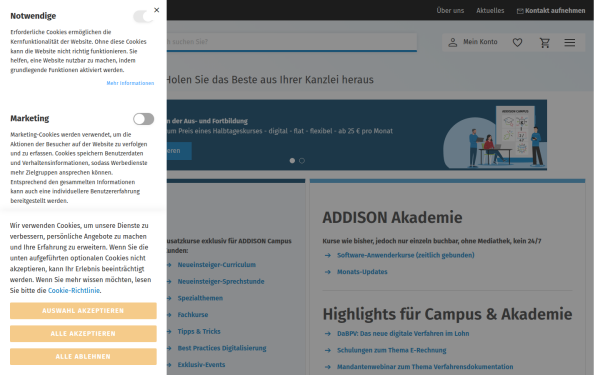Open Schulungen zum Thema E-Rechnung link
600x375 pixels.
tap(391, 351)
